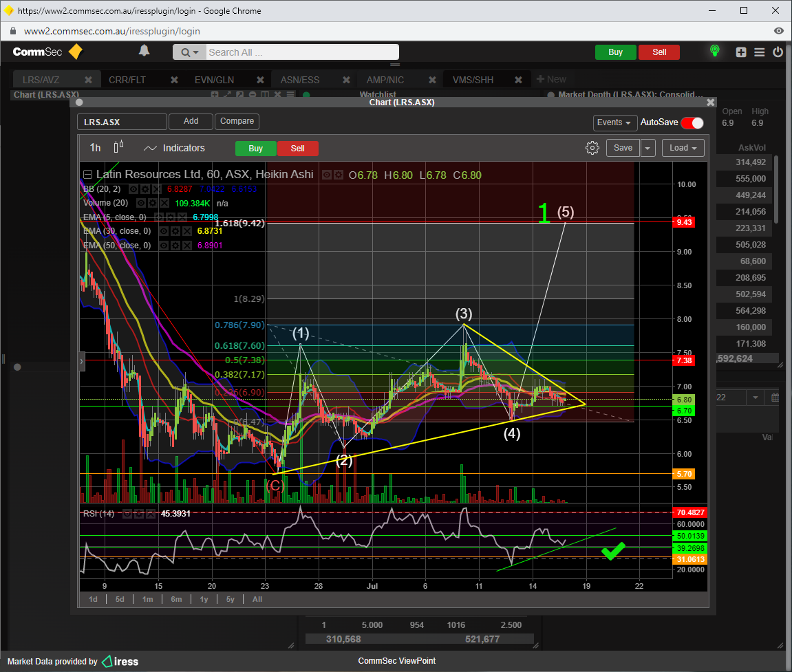Expand the Events dropdown

pyautogui.click(x=614, y=123)
